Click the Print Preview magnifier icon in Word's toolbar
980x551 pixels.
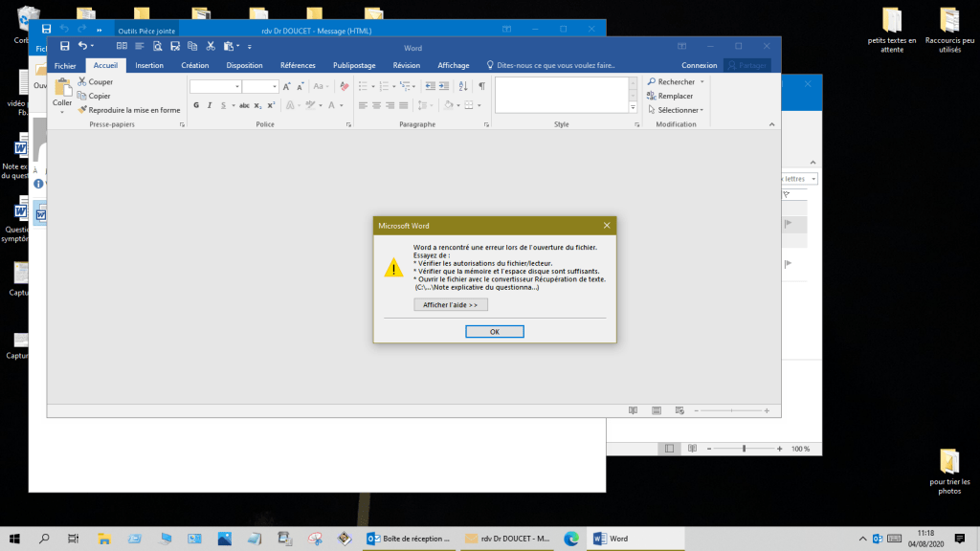click(158, 46)
